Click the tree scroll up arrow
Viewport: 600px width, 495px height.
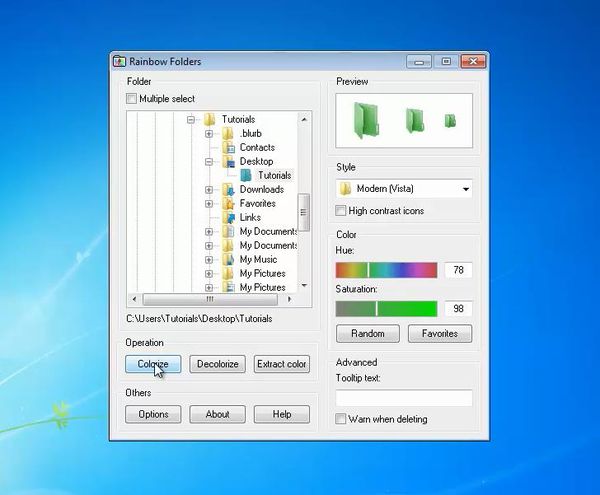tap(304, 120)
